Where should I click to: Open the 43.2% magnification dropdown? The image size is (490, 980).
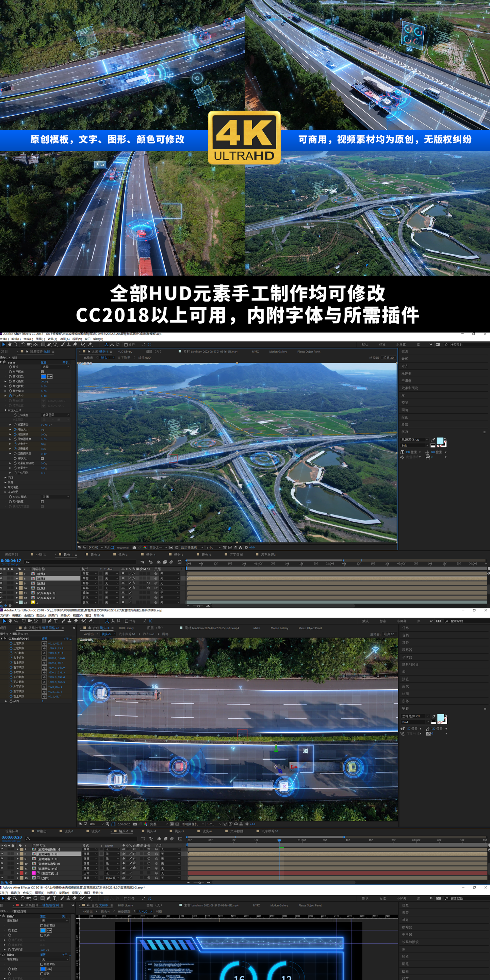click(96, 548)
